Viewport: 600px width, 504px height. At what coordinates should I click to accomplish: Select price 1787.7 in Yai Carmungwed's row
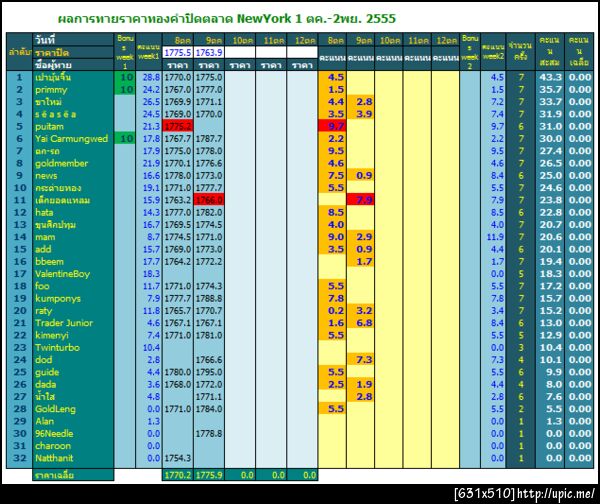pos(209,139)
